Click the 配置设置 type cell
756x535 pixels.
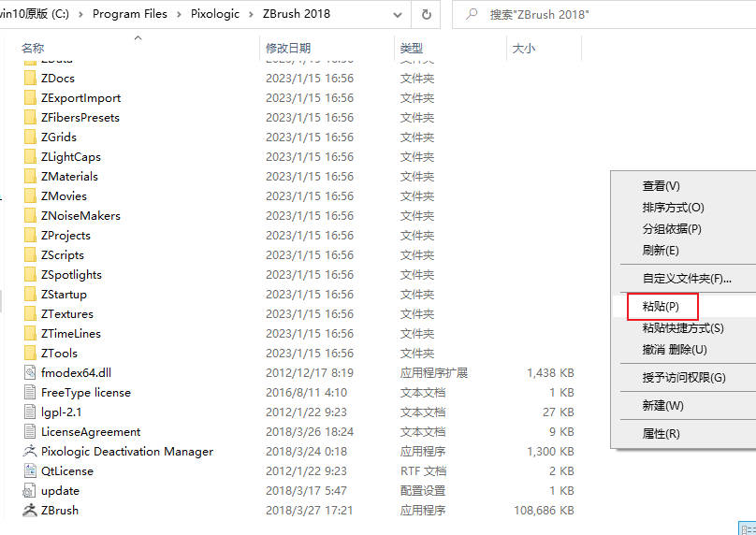pyautogui.click(x=423, y=491)
